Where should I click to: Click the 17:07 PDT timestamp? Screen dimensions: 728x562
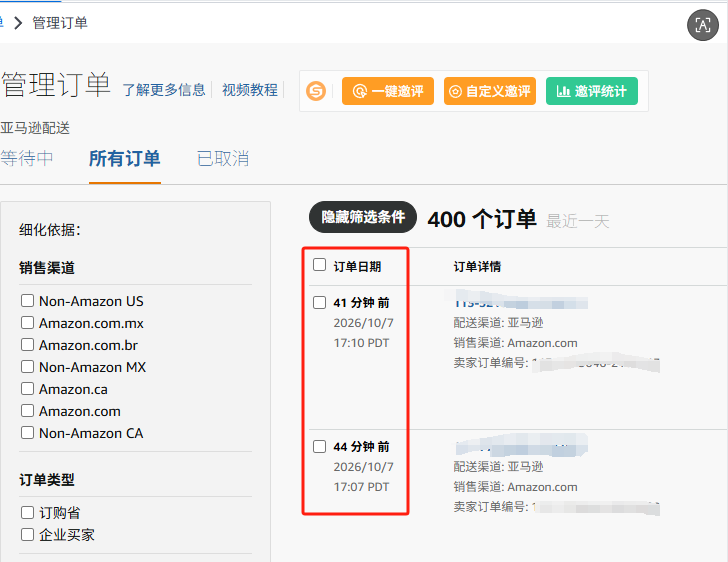click(361, 487)
